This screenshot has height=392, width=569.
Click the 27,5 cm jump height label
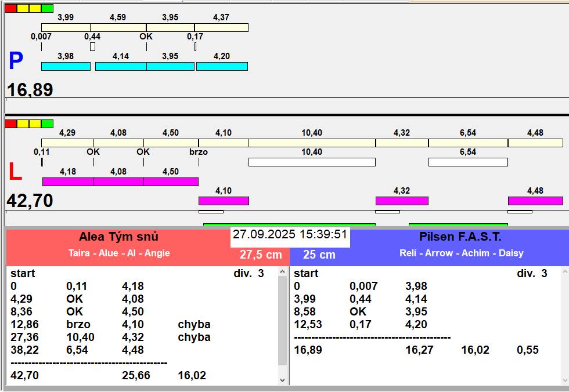tap(261, 255)
